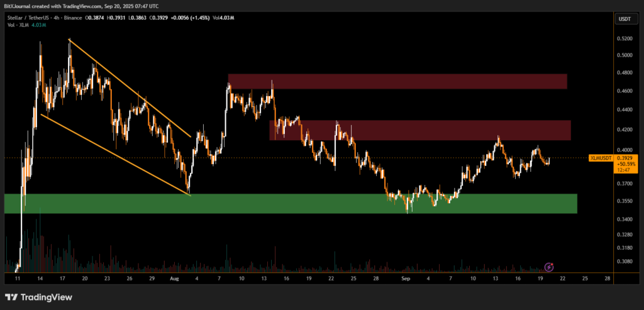Click the 0.4000 level on price axis
Screen dimensions: 644x310
tap(626, 148)
